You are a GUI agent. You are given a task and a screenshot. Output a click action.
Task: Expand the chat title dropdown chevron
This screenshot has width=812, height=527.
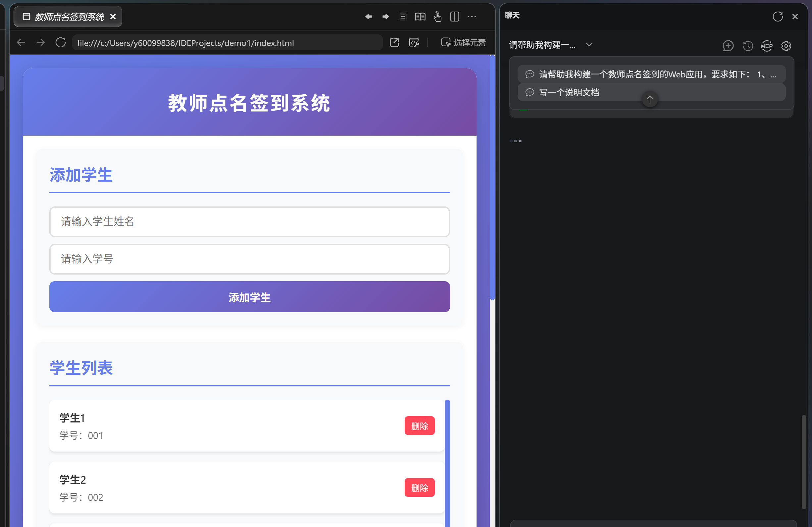click(589, 45)
